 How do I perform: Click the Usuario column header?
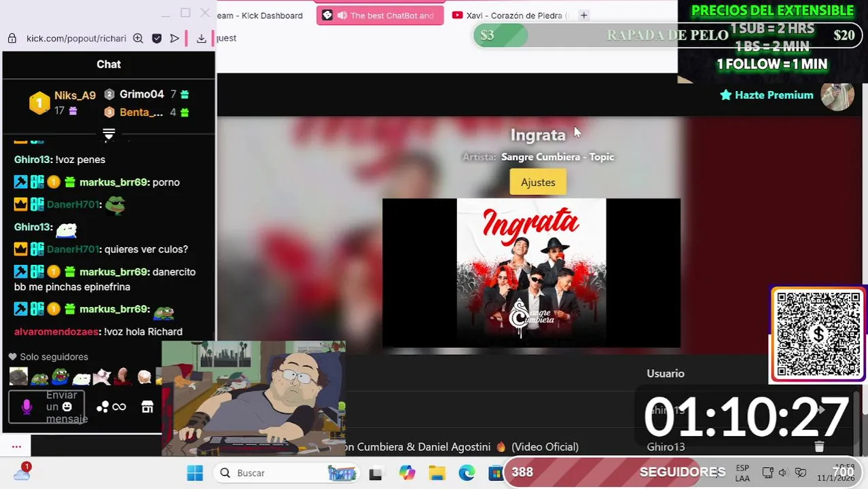(x=666, y=374)
